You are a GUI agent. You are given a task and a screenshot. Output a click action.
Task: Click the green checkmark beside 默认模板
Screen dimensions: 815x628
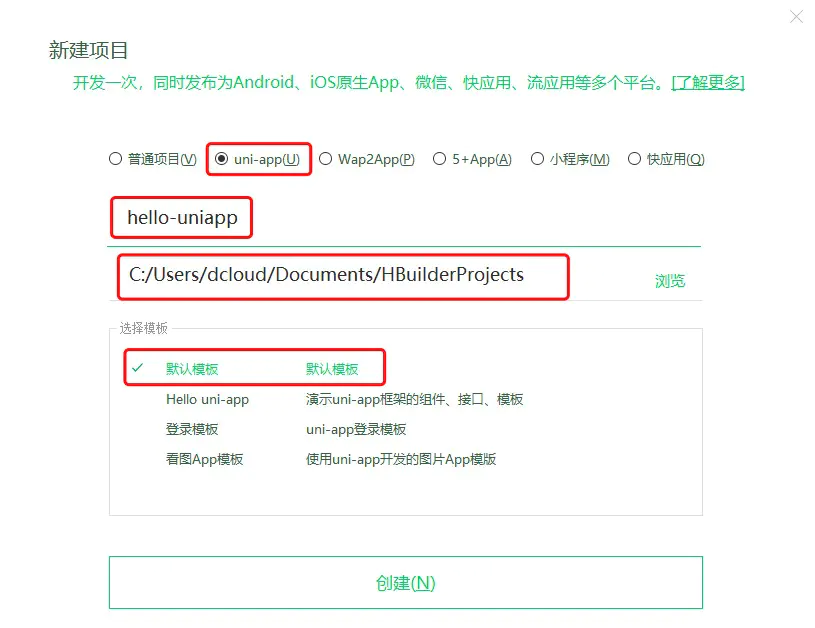[137, 368]
